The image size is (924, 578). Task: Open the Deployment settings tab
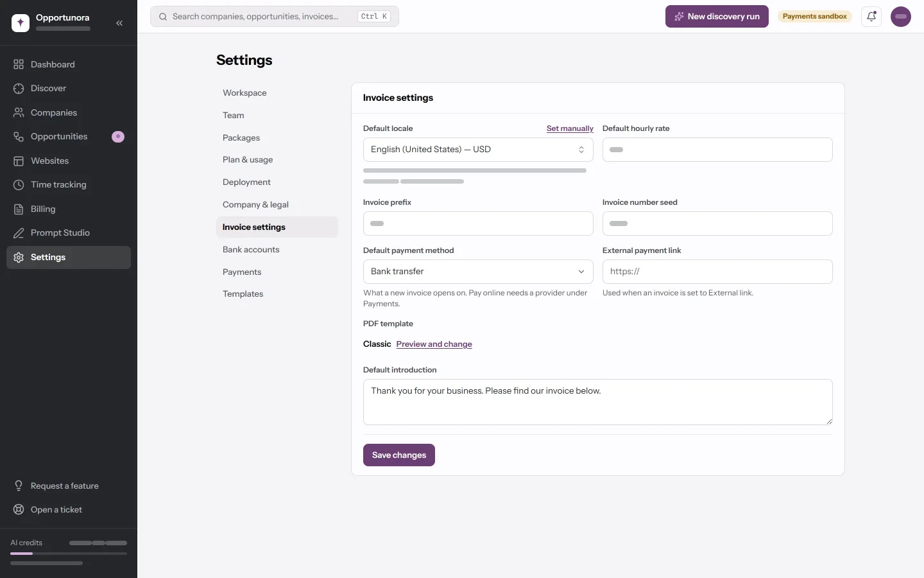pyautogui.click(x=277, y=182)
